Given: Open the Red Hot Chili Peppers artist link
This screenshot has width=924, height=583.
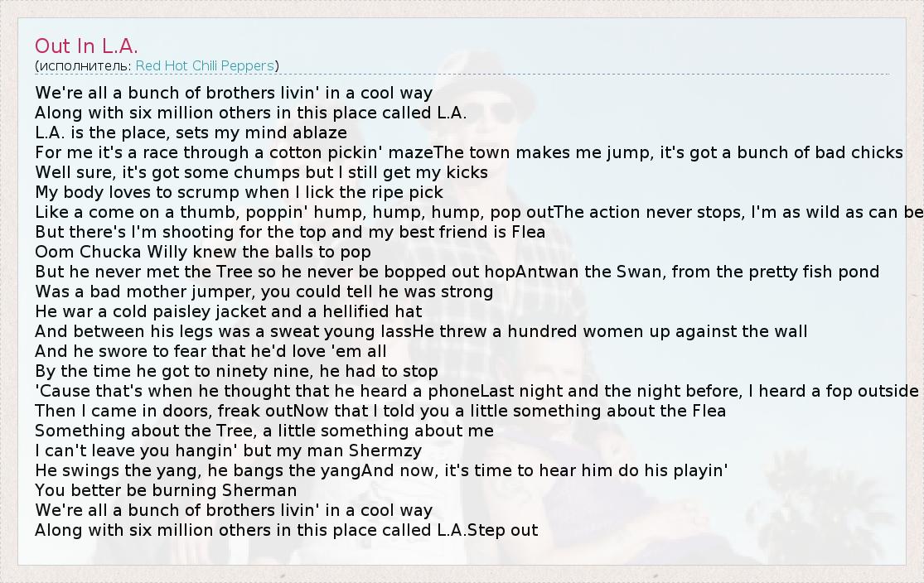Looking at the screenshot, I should [205, 65].
